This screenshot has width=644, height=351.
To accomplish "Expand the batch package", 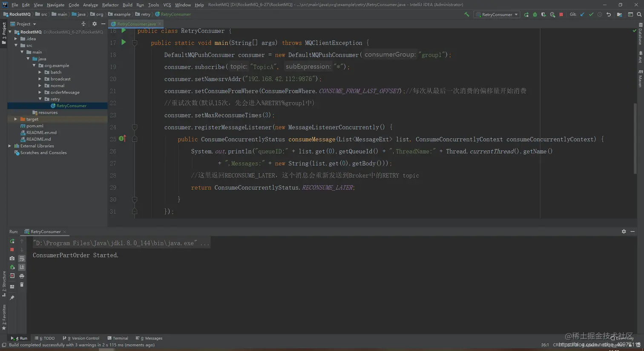I will click(x=40, y=72).
